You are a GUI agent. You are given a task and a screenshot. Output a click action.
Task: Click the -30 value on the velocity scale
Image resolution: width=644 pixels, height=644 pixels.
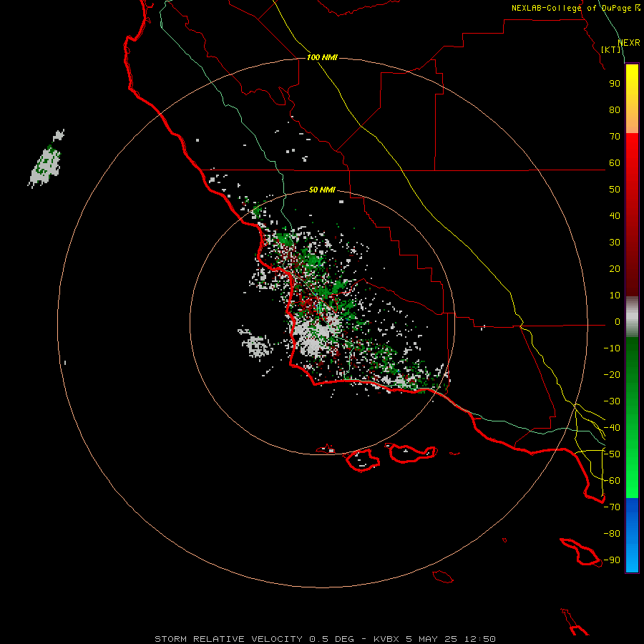pyautogui.click(x=612, y=401)
